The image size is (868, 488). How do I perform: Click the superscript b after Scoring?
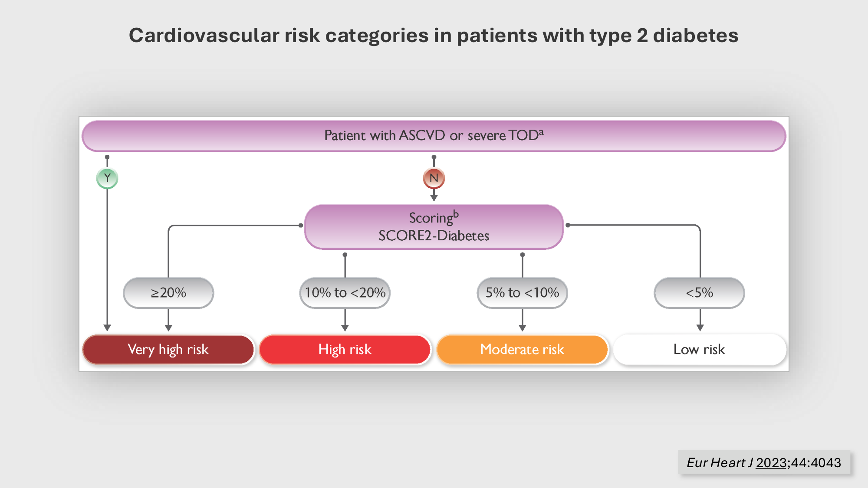(456, 214)
